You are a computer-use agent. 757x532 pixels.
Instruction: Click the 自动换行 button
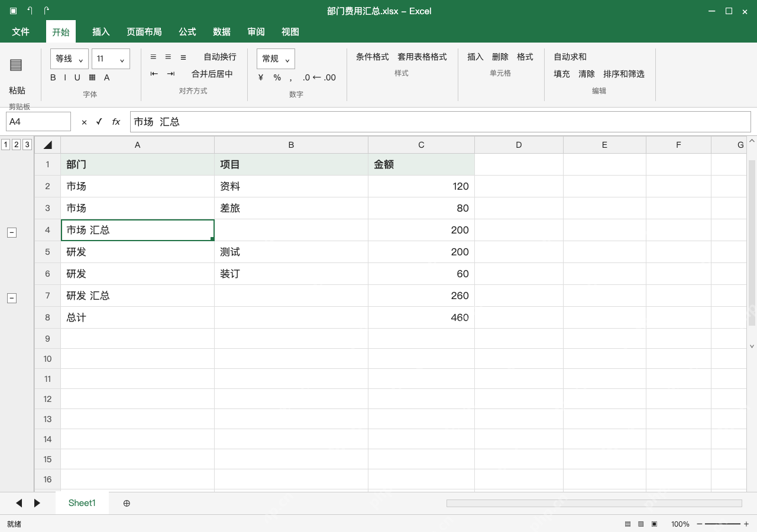(220, 57)
